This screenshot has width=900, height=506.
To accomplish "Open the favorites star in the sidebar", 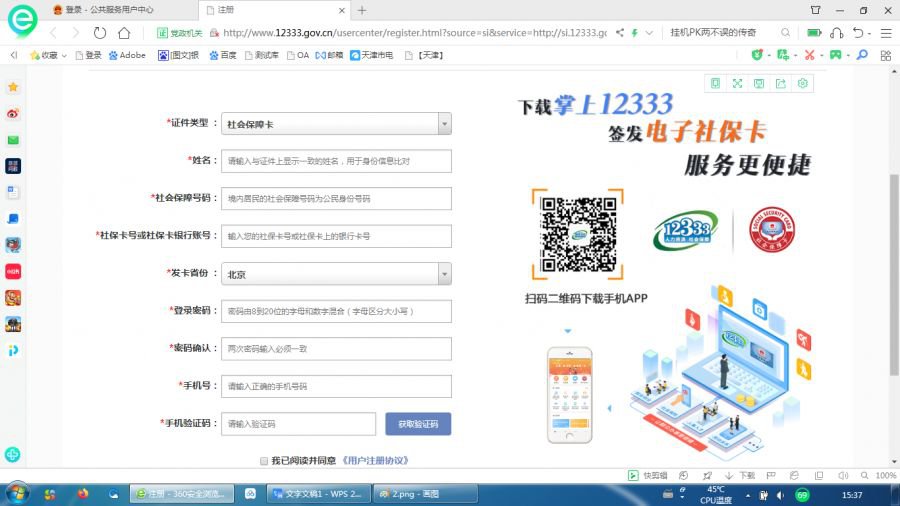I will 13,87.
